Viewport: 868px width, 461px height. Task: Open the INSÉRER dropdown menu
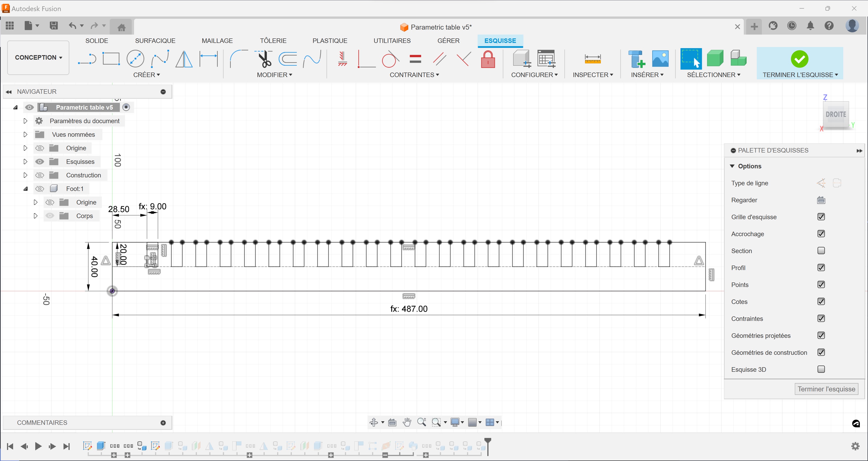click(x=647, y=75)
